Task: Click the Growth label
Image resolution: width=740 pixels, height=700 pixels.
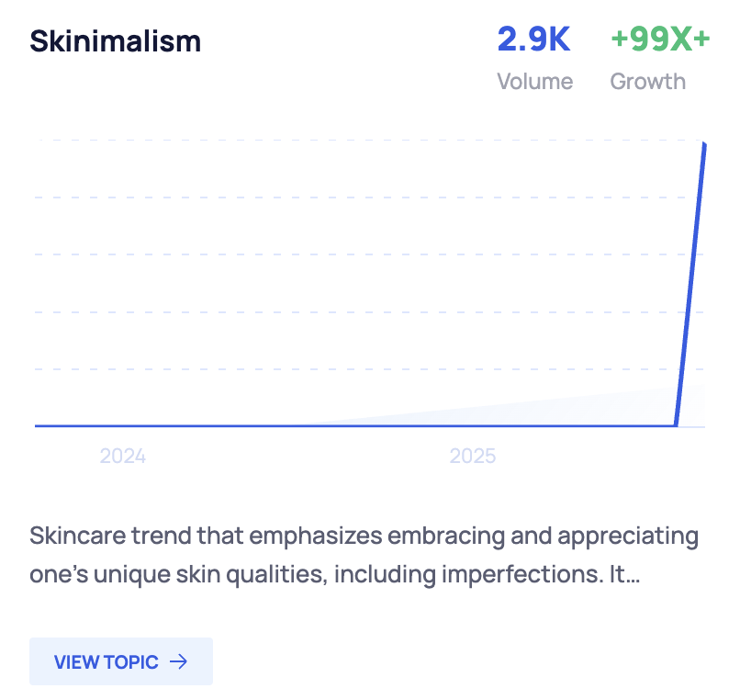Action: pos(647,81)
